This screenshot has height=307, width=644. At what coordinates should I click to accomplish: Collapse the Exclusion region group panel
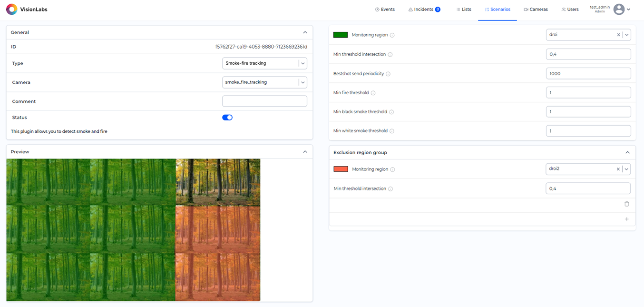click(x=627, y=152)
